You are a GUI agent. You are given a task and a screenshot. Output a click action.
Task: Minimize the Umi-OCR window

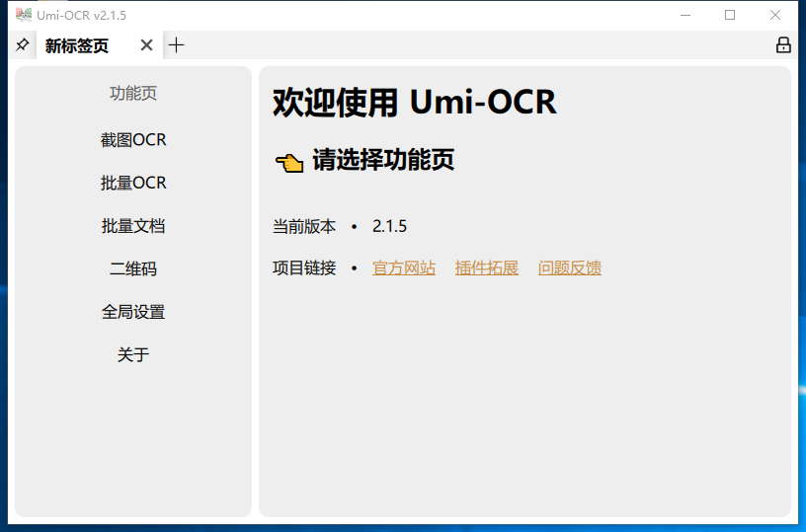[x=685, y=15]
